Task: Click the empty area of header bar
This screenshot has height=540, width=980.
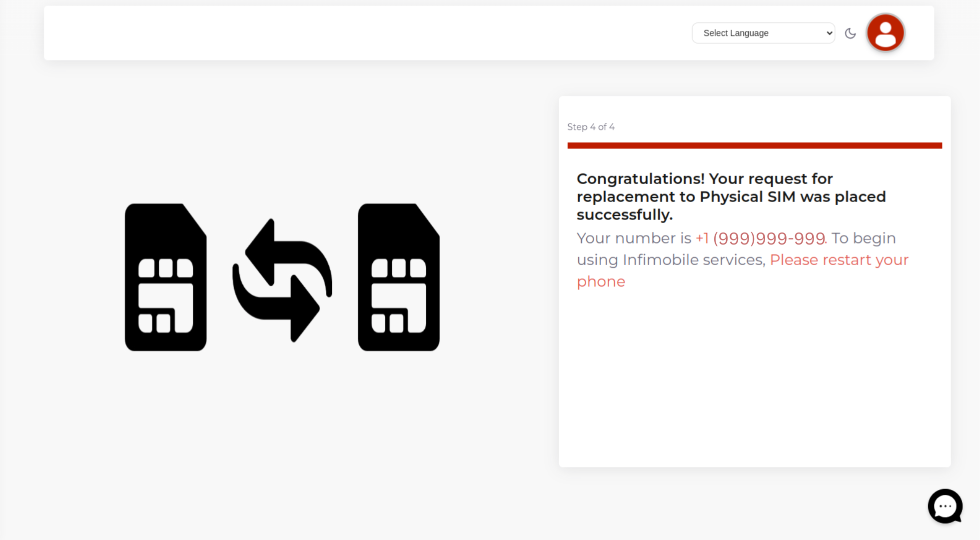Action: [x=350, y=33]
